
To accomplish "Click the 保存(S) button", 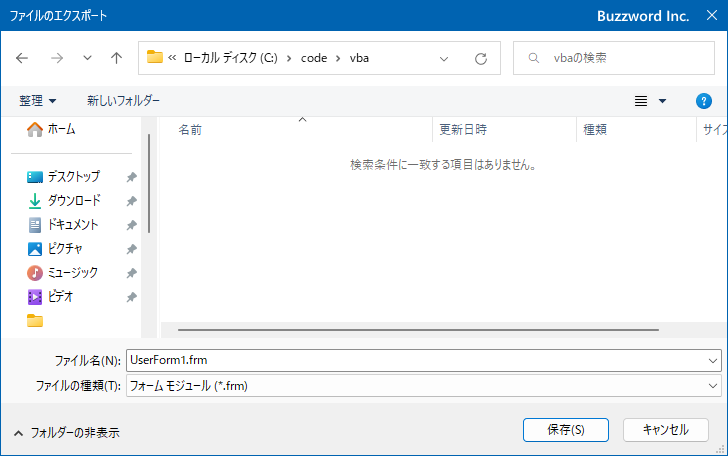I will [566, 430].
